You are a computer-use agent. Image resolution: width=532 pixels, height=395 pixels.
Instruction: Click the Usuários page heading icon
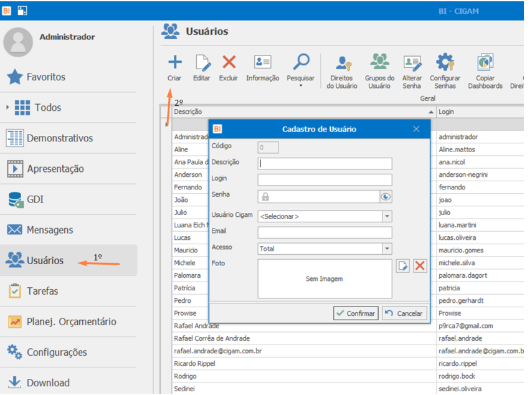click(170, 31)
